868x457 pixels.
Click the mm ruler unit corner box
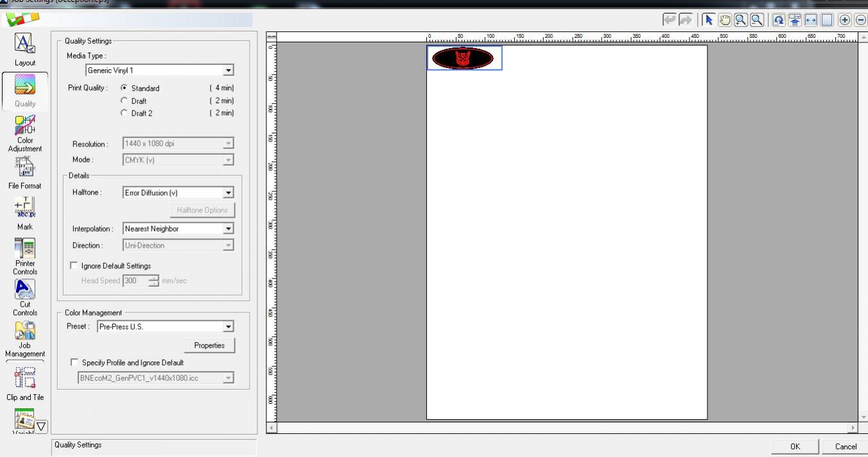tap(271, 37)
